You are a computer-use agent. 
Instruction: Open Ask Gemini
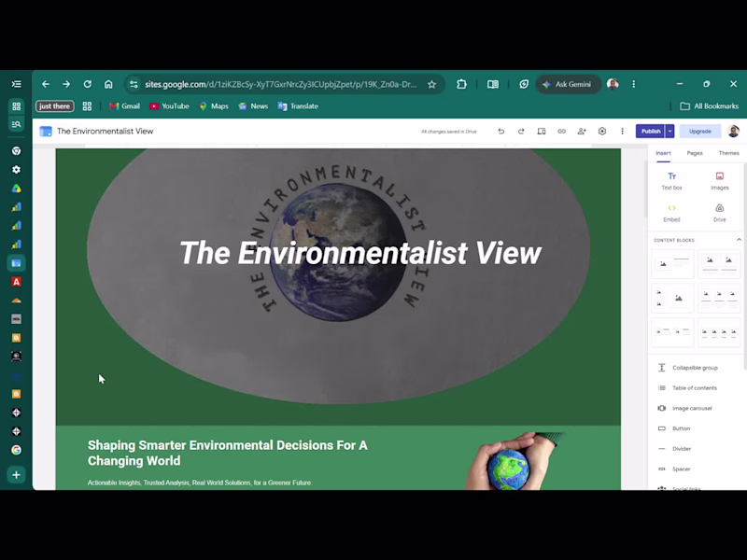tap(568, 84)
